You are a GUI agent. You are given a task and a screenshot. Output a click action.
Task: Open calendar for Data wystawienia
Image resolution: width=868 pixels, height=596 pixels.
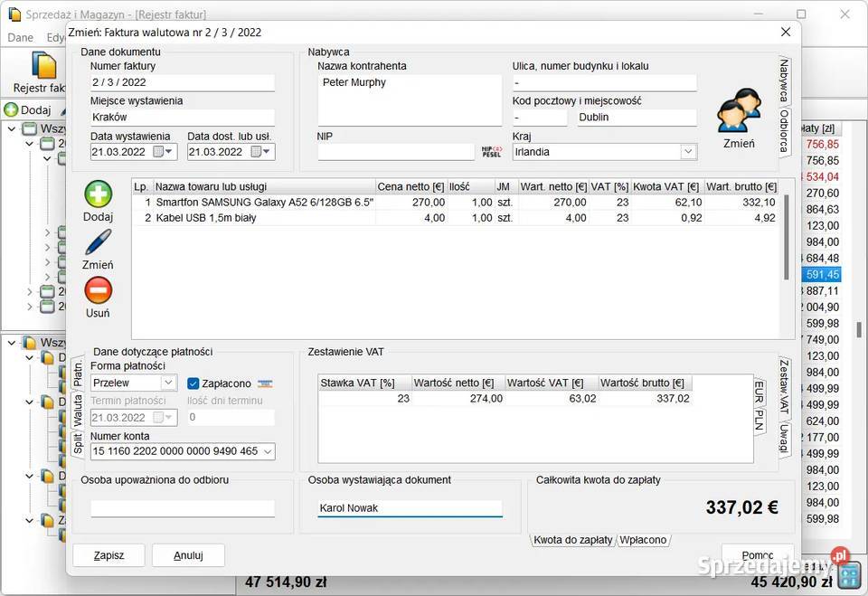click(159, 152)
